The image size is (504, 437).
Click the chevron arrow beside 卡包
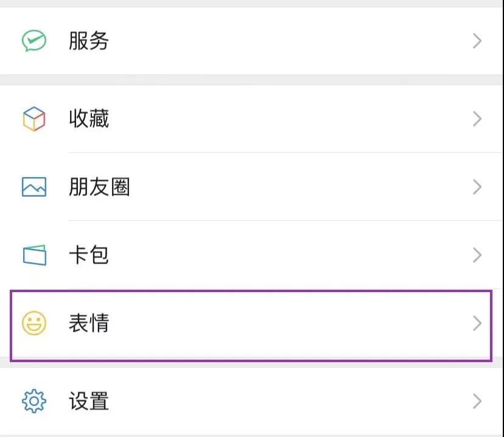tap(477, 255)
